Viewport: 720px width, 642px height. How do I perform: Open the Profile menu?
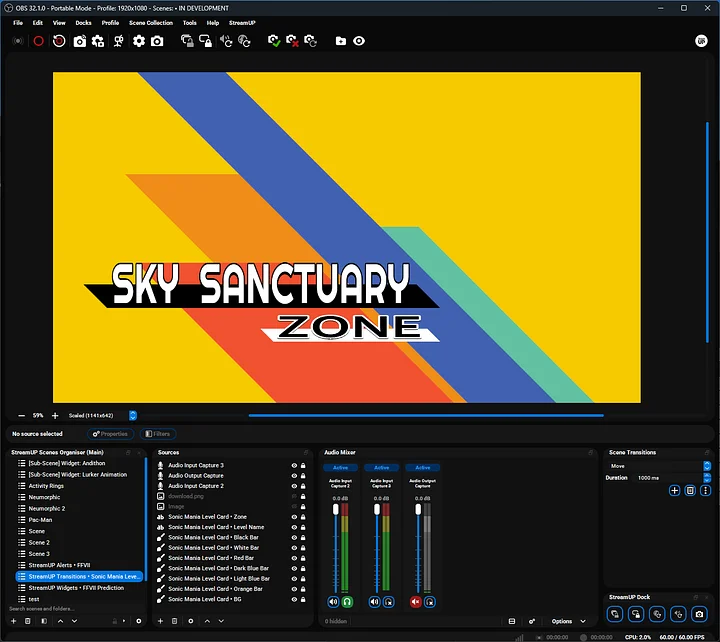[110, 23]
